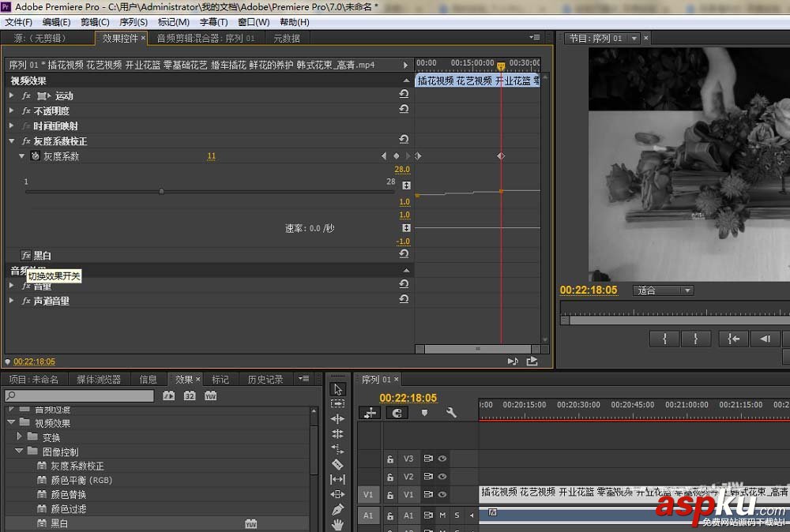Toggle the 黑白 effect fx switch
Screen dimensions: 790x532
[x=26, y=256]
